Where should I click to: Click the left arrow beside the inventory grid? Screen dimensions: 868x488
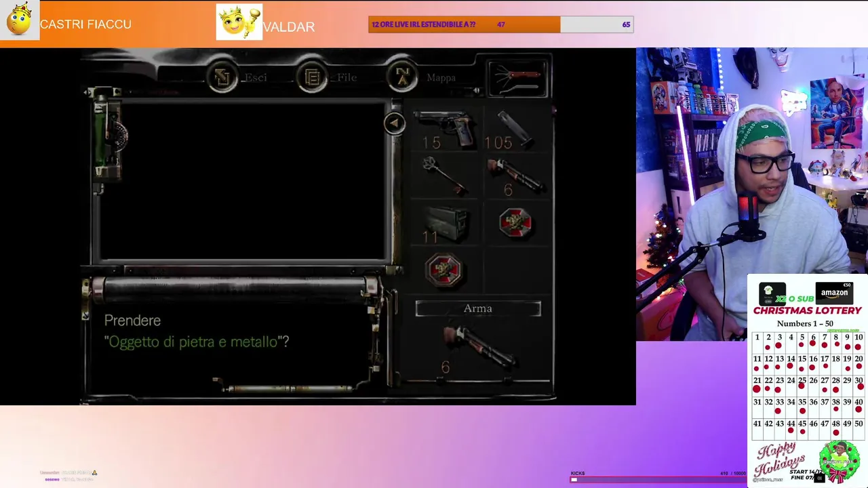tap(395, 123)
